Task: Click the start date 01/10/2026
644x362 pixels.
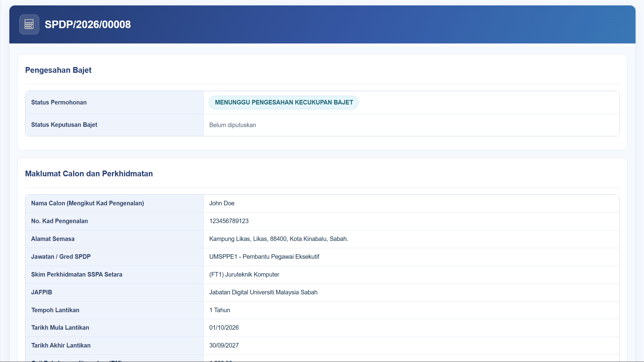Action: (x=224, y=328)
